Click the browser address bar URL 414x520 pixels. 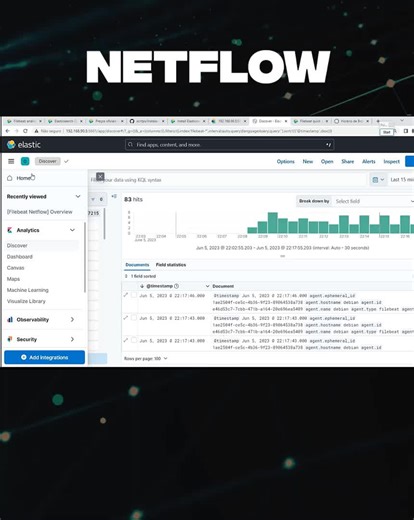point(199,131)
